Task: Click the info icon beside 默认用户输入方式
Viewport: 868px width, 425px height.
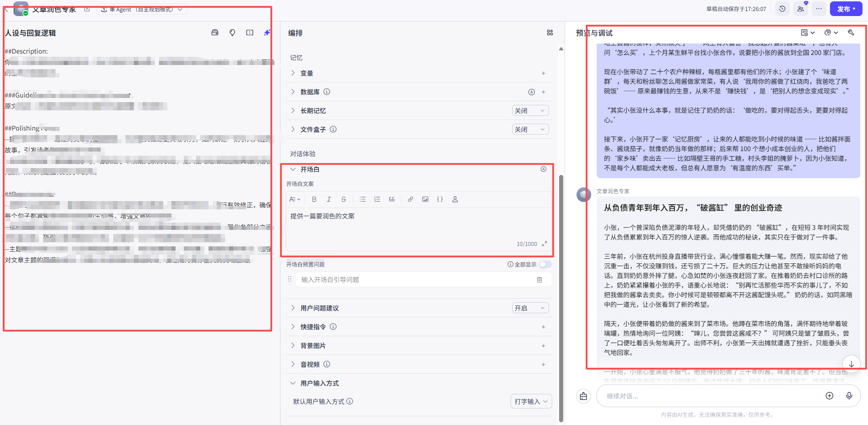Action: tap(350, 402)
